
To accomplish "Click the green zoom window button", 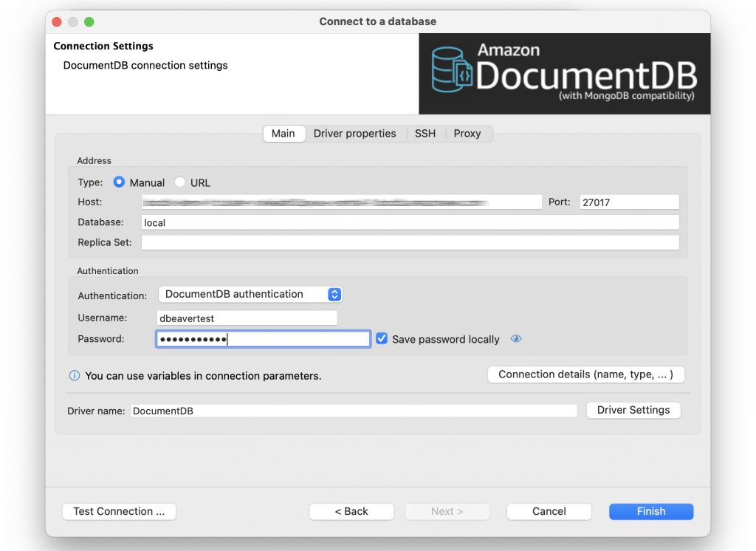I will [x=89, y=21].
